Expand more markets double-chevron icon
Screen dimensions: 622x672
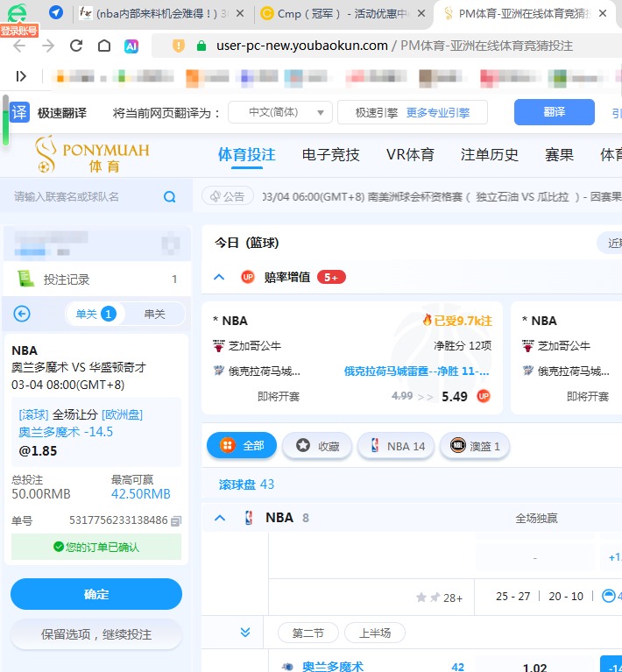[245, 633]
